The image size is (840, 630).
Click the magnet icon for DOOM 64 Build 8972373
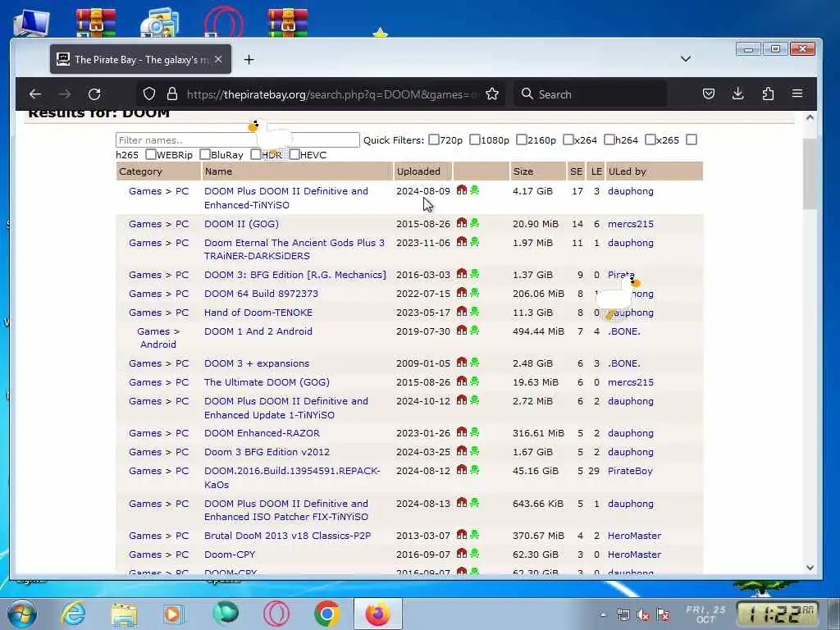[461, 293]
